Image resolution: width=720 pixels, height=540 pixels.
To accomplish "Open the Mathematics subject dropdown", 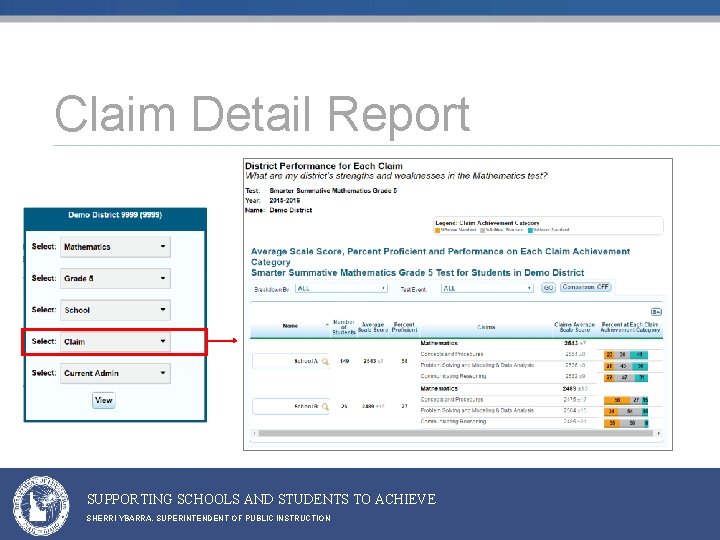I will (115, 247).
